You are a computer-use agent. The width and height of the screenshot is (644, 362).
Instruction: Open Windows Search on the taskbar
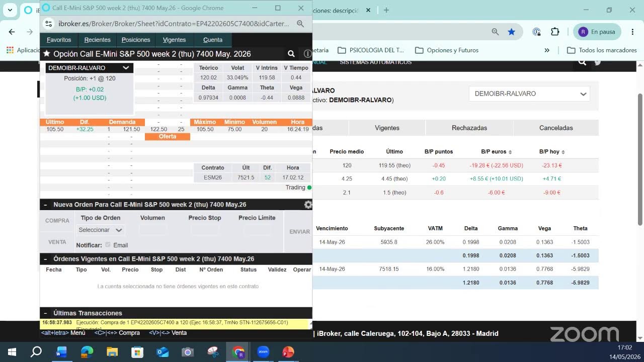(36, 352)
